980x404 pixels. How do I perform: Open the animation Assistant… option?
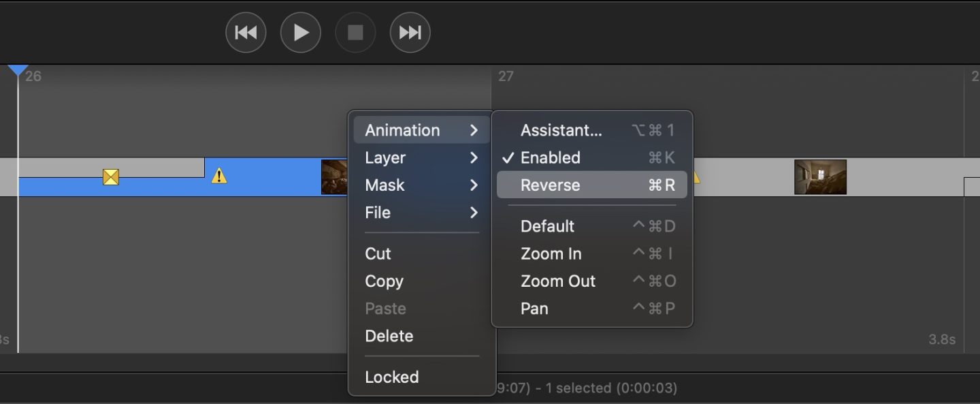coord(561,130)
